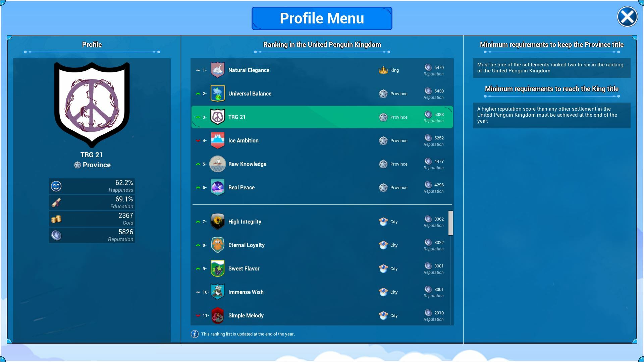Click the Eternal Loyalty settlement name
This screenshot has height=362, width=644.
tap(246, 245)
